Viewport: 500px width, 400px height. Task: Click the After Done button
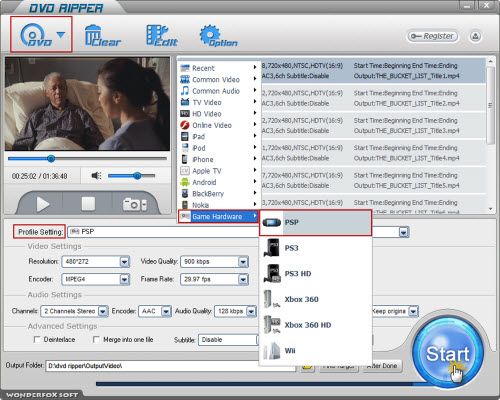[382, 366]
